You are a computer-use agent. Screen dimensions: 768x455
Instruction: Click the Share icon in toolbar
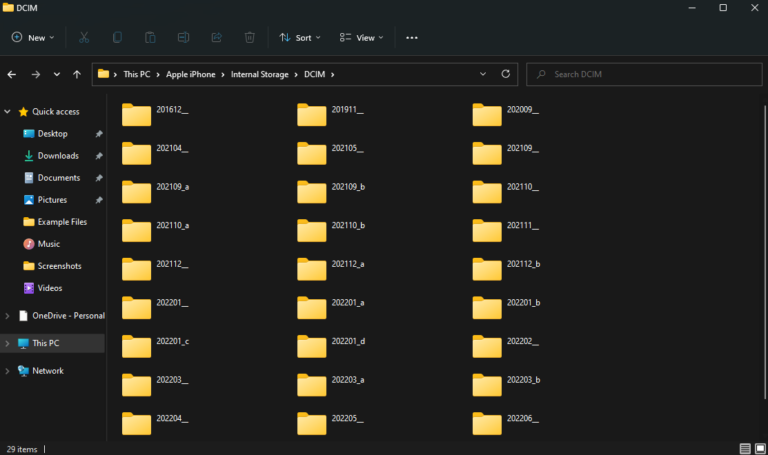[216, 37]
